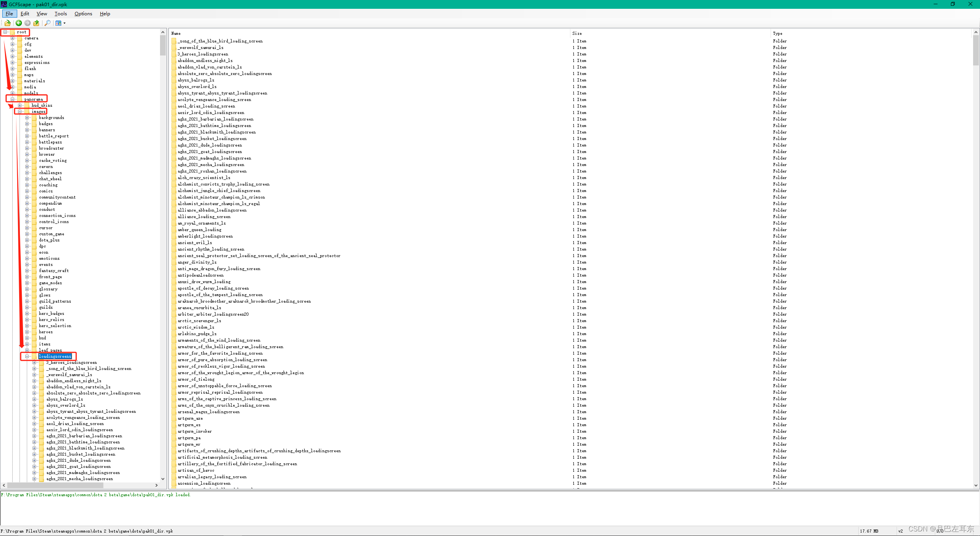Collapse the loadingscreens tree node
Image resolution: width=980 pixels, height=536 pixels.
point(27,357)
